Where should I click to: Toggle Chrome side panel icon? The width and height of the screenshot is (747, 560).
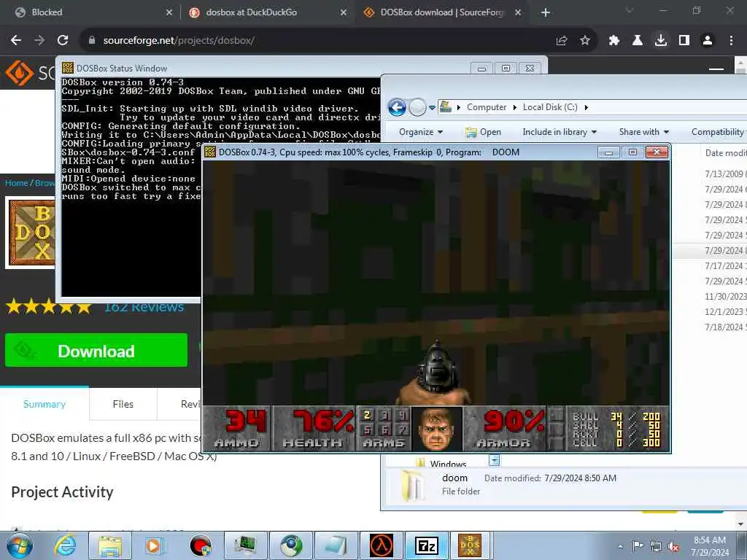[684, 41]
